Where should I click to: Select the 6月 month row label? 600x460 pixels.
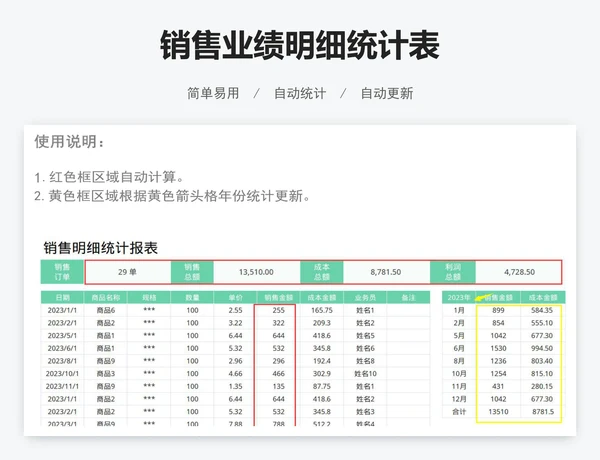(x=459, y=348)
